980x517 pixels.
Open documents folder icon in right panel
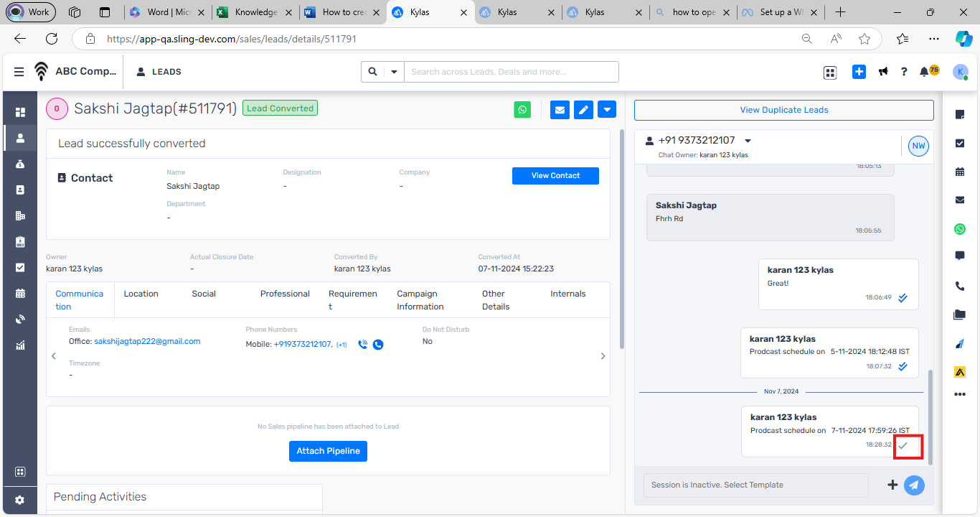point(960,315)
